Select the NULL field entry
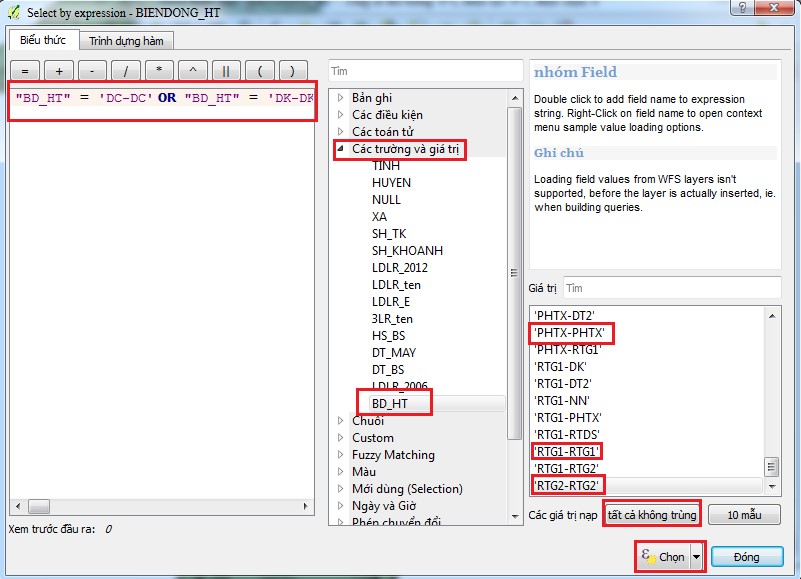 click(x=386, y=199)
